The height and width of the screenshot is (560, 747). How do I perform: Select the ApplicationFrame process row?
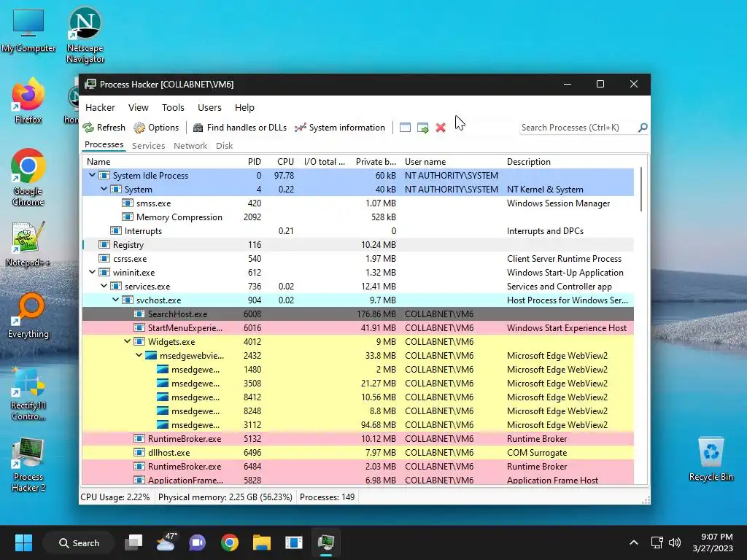(357, 480)
